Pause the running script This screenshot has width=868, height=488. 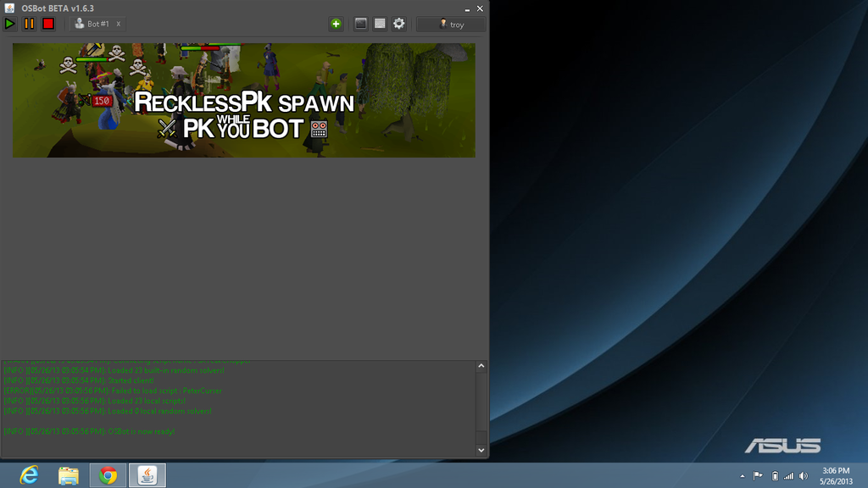(29, 24)
